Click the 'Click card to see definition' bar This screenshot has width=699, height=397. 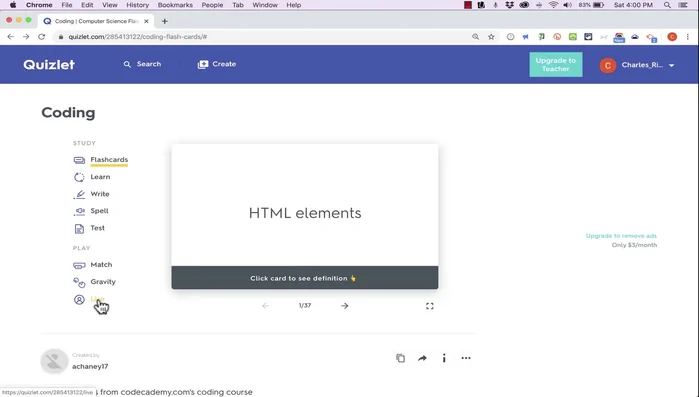[x=305, y=278]
